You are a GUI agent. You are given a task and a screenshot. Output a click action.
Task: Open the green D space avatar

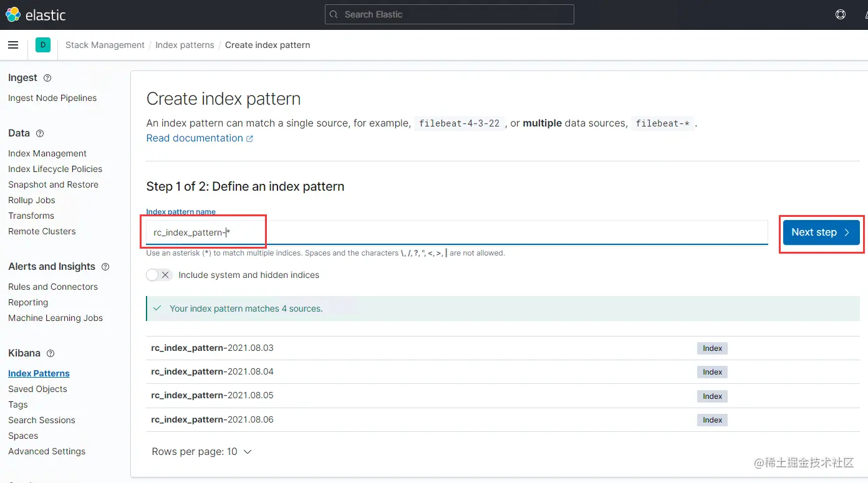click(43, 45)
